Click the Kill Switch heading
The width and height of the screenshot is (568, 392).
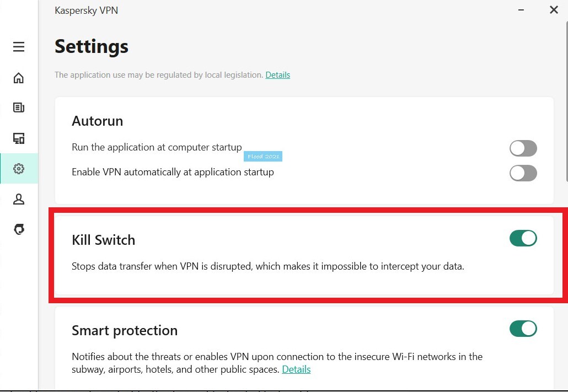(x=103, y=240)
